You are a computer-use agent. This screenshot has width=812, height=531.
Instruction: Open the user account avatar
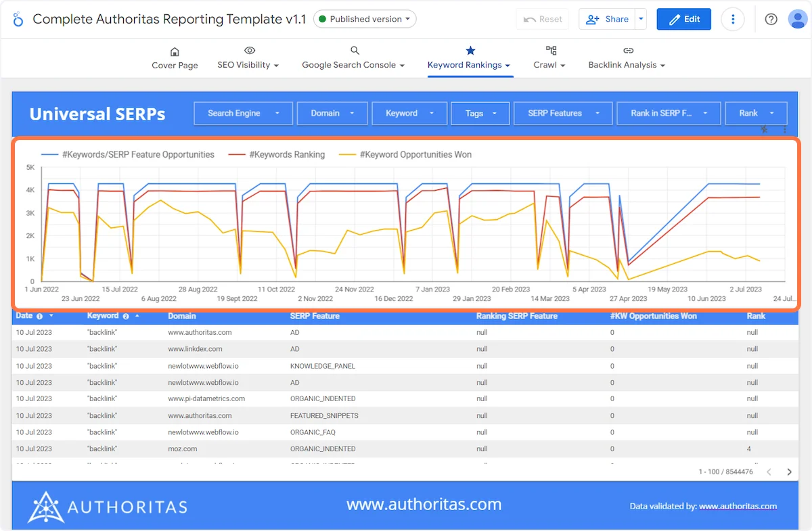click(x=798, y=19)
